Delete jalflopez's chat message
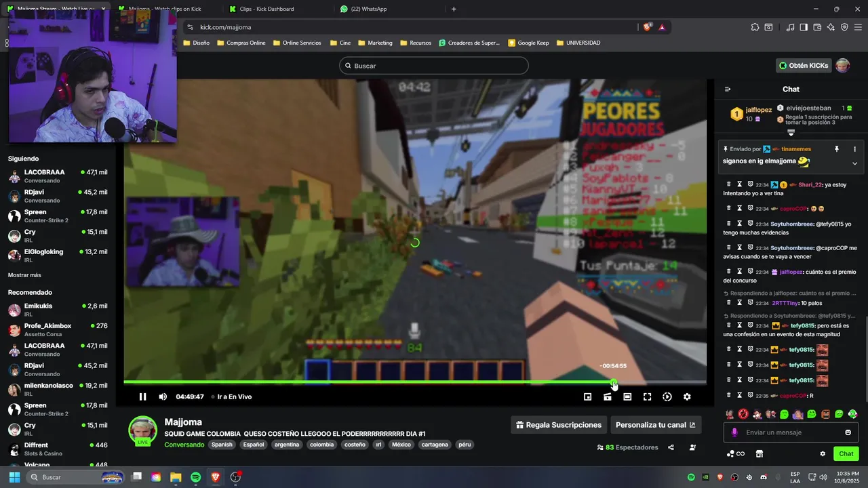 coord(729,272)
